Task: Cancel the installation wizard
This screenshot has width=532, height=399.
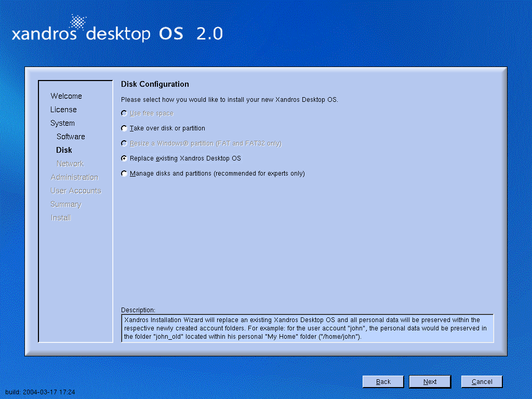Action: point(482,382)
